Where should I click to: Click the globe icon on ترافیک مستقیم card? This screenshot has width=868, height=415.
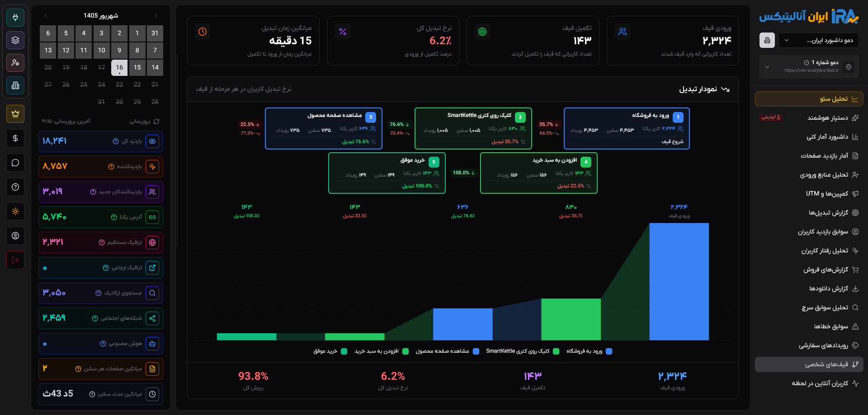[x=153, y=242]
